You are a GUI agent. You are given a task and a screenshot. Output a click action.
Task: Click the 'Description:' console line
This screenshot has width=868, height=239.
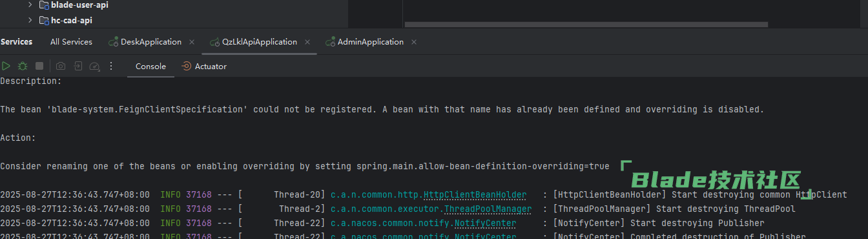tap(31, 81)
